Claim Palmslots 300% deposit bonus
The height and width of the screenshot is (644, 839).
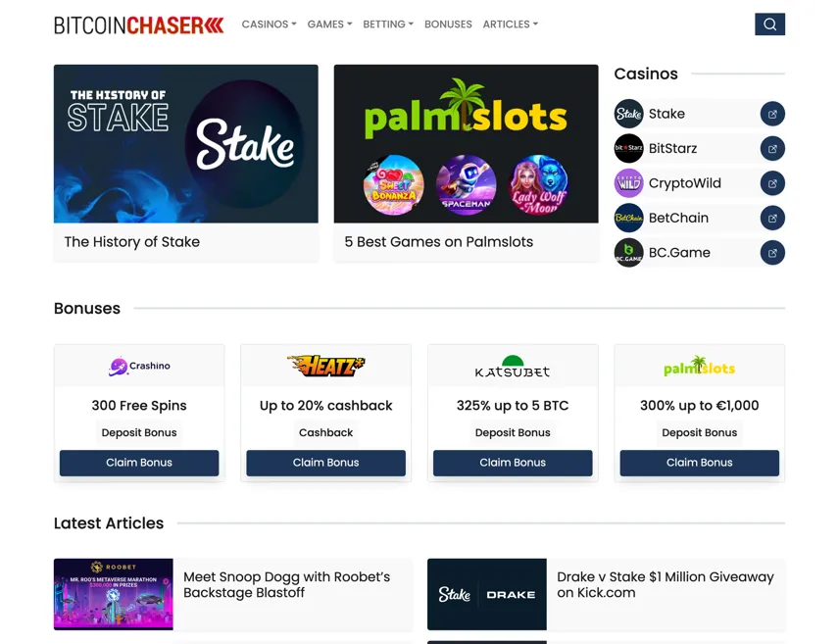pos(700,463)
